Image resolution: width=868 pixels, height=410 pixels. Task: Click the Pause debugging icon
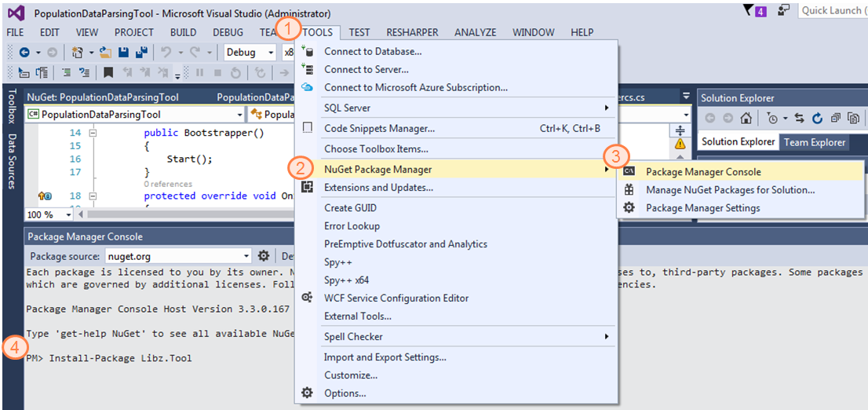click(200, 72)
